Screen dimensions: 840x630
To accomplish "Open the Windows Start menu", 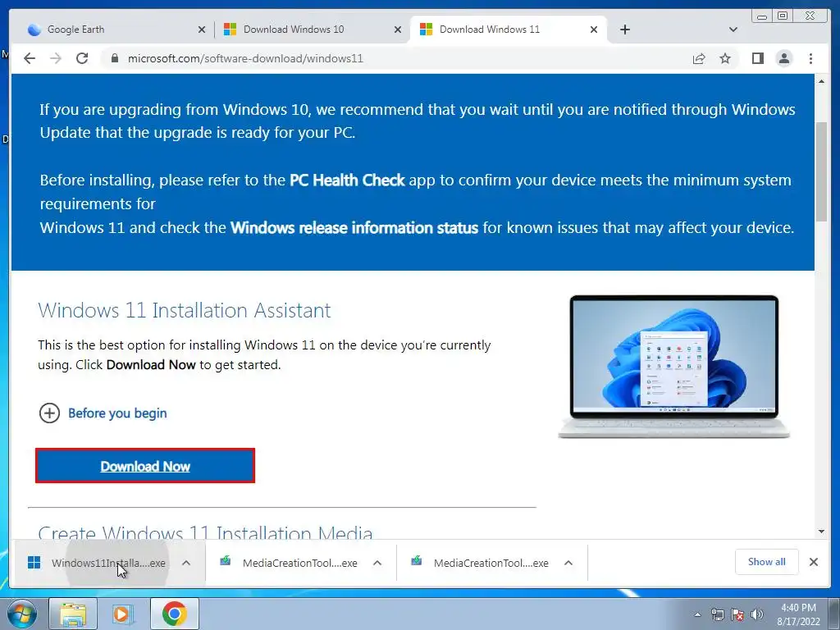I will [21, 614].
